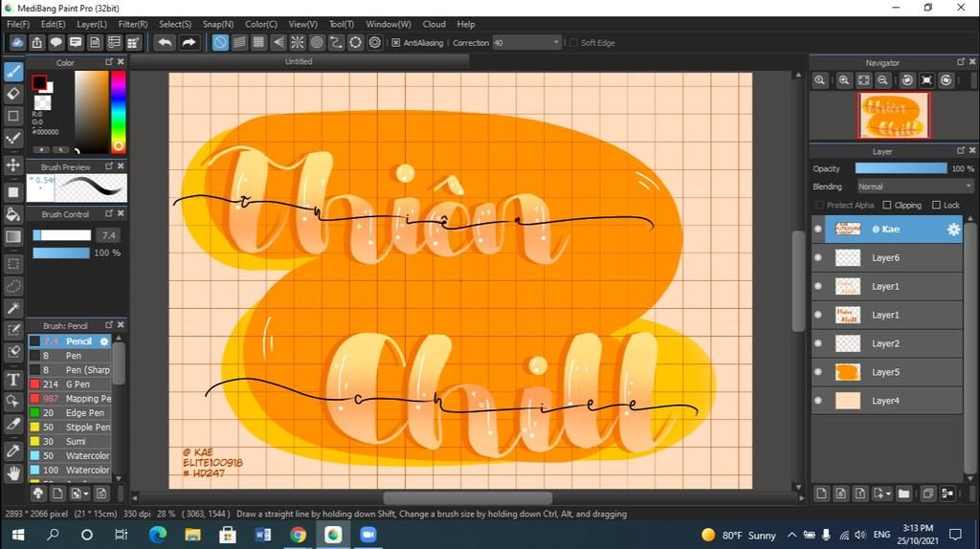This screenshot has height=549, width=980.
Task: Select the Layer6 layer
Action: 887,257
